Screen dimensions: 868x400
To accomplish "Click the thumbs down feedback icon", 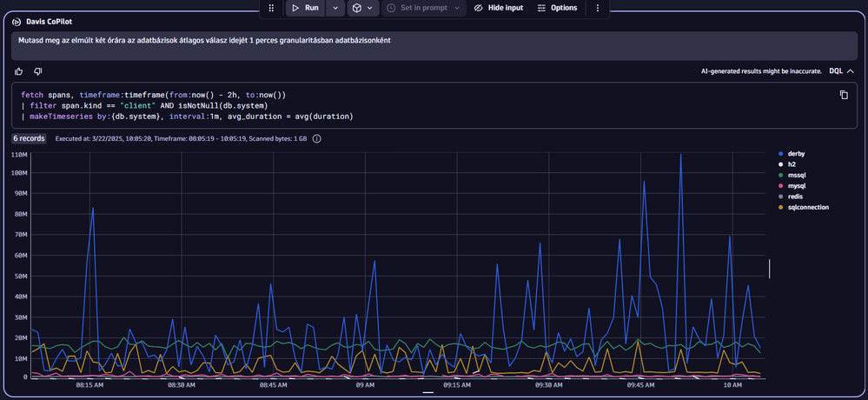I will [37, 71].
